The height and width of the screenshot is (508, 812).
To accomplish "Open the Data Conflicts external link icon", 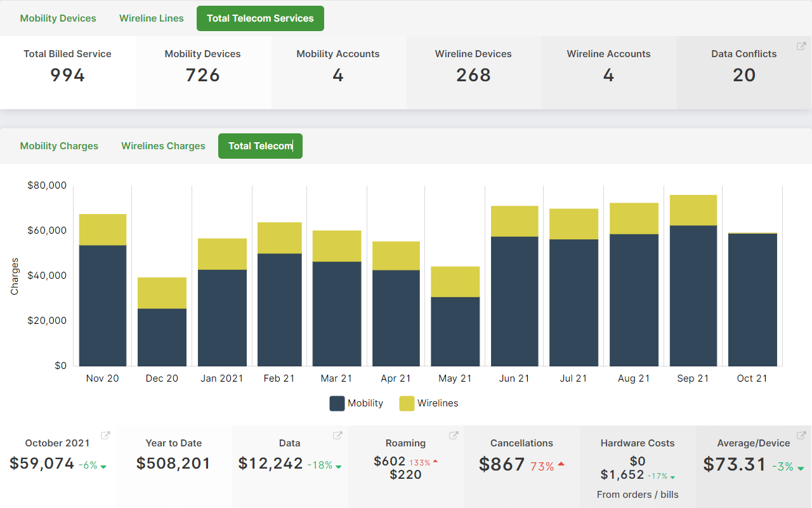I will click(801, 46).
